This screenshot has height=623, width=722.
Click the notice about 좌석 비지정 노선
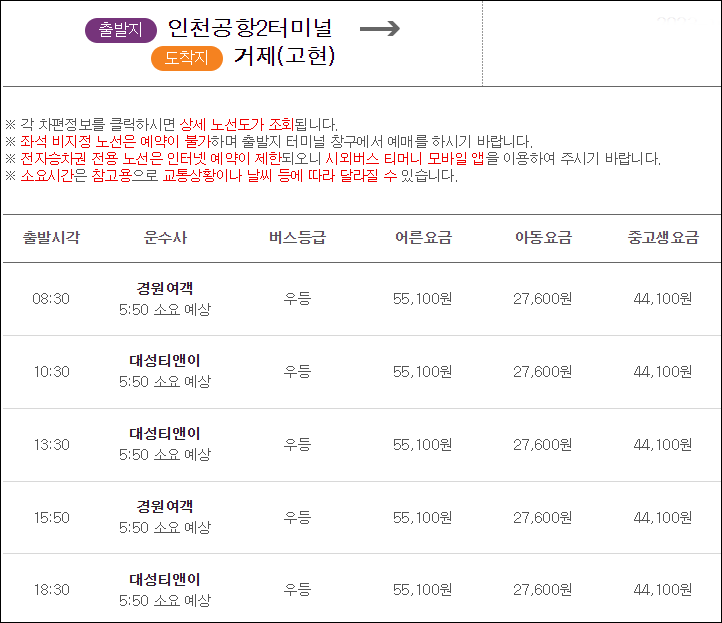click(x=269, y=141)
